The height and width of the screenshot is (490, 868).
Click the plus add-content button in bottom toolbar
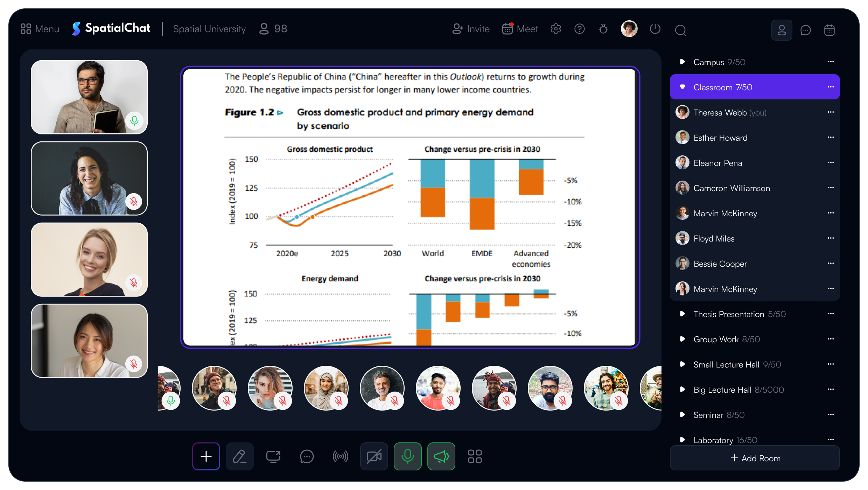click(206, 456)
